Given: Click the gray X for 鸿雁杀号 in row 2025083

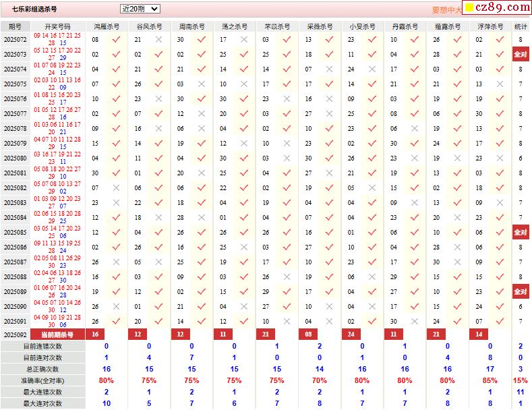Looking at the screenshot, I should [x=116, y=202].
